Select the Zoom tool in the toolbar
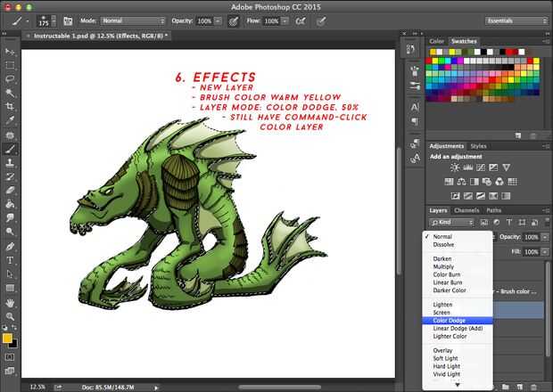This screenshot has height=392, width=553. tap(10, 317)
